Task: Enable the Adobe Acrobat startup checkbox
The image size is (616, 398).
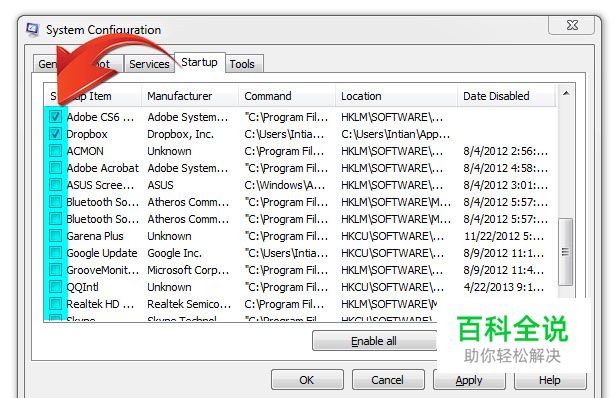Action: (x=55, y=168)
